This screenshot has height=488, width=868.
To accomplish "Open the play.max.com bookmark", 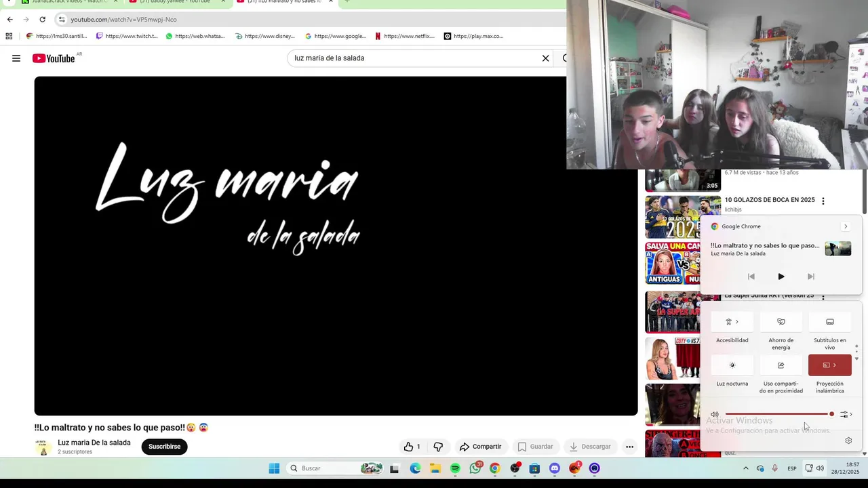I will pyautogui.click(x=473, y=36).
